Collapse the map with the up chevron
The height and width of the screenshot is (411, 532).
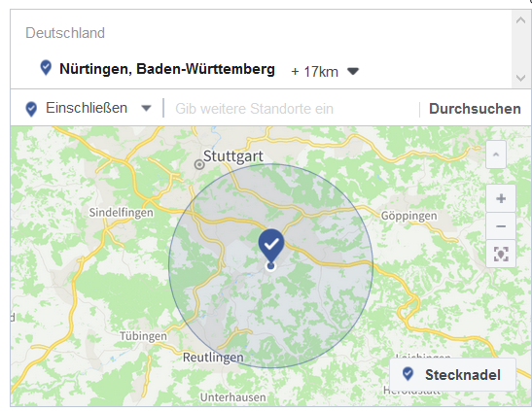[496, 154]
